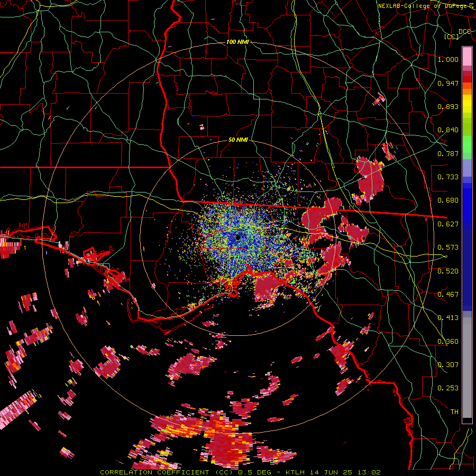Viewport: 476px width, 476px height.
Task: Select the 0.253 scale value
Action: click(x=448, y=388)
